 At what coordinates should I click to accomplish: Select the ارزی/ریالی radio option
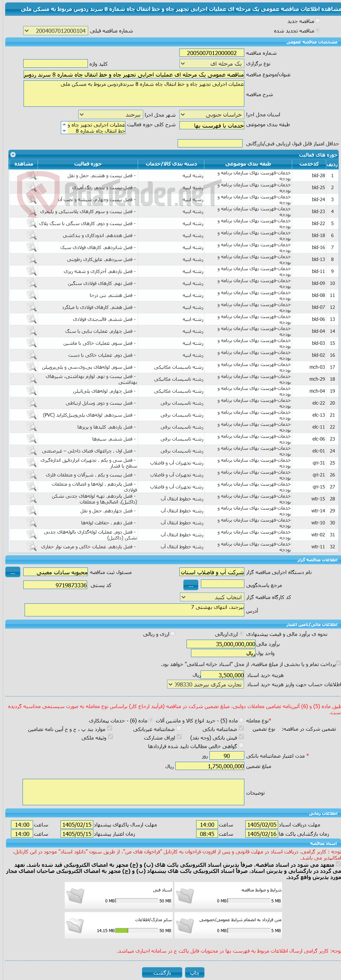(x=242, y=633)
